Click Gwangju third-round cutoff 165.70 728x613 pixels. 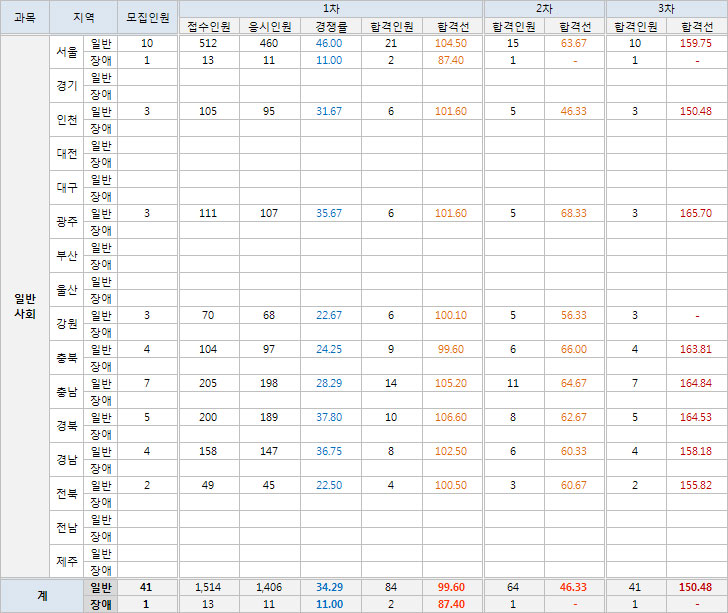(696, 213)
